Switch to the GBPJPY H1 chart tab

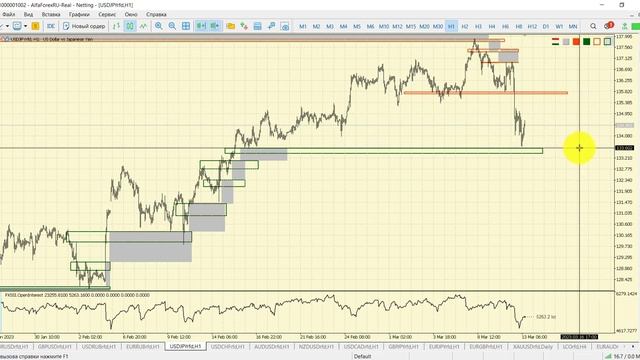(404, 347)
